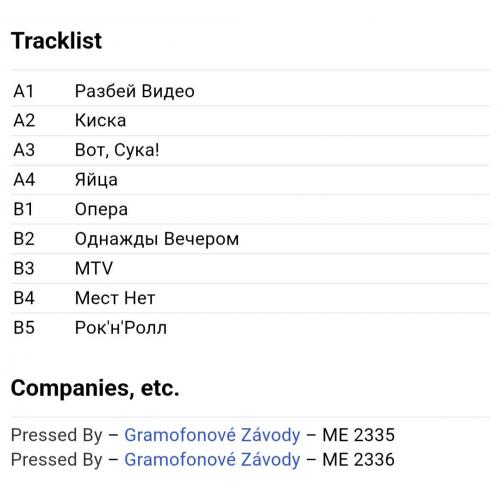Click the B5 position label
500x500 pixels.
point(24,328)
